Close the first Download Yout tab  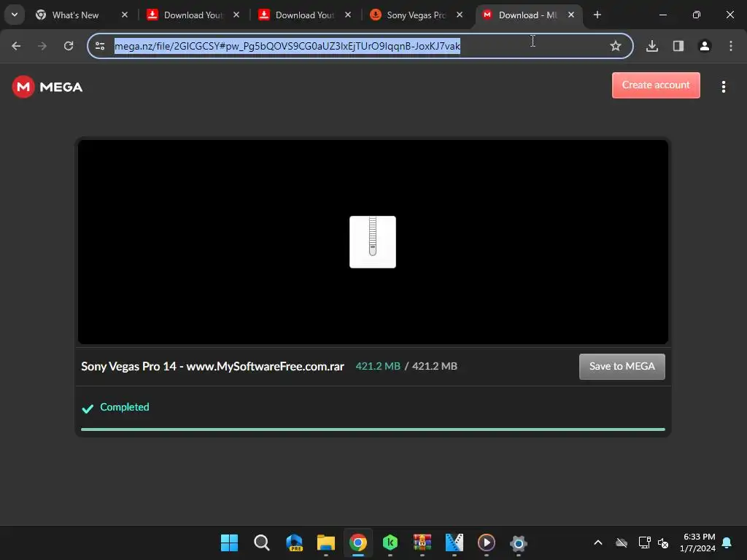236,15
